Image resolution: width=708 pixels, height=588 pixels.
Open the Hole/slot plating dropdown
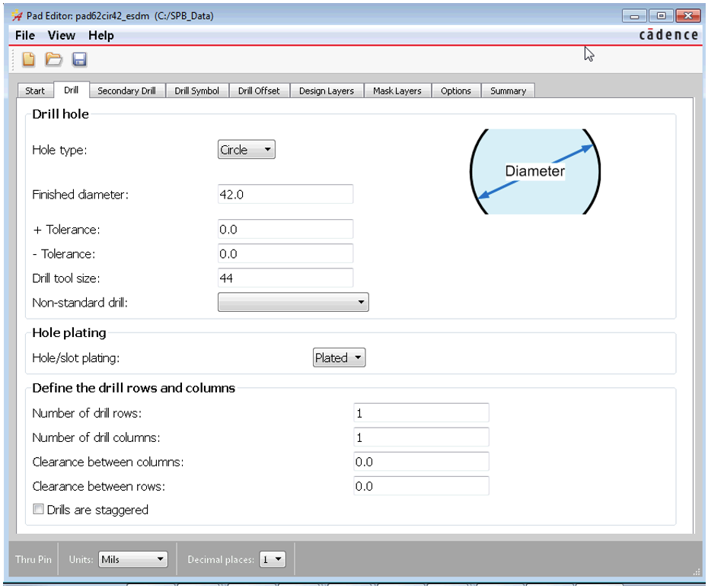pos(339,358)
